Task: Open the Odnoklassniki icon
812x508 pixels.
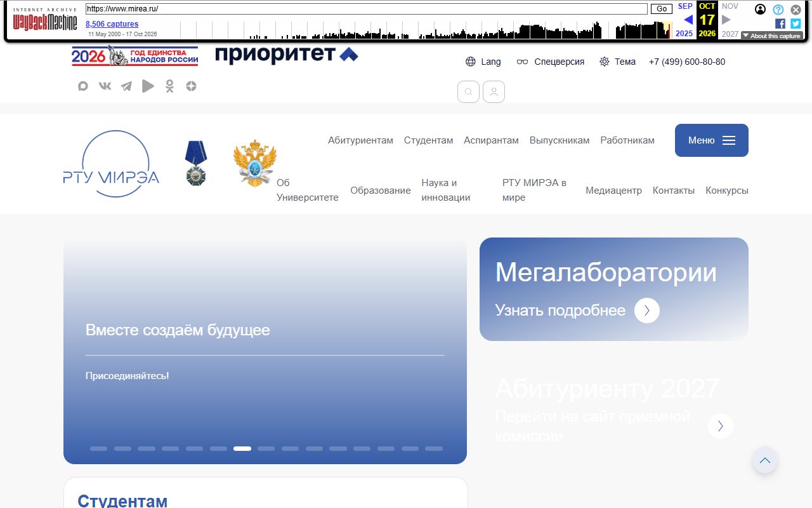Action: [169, 86]
